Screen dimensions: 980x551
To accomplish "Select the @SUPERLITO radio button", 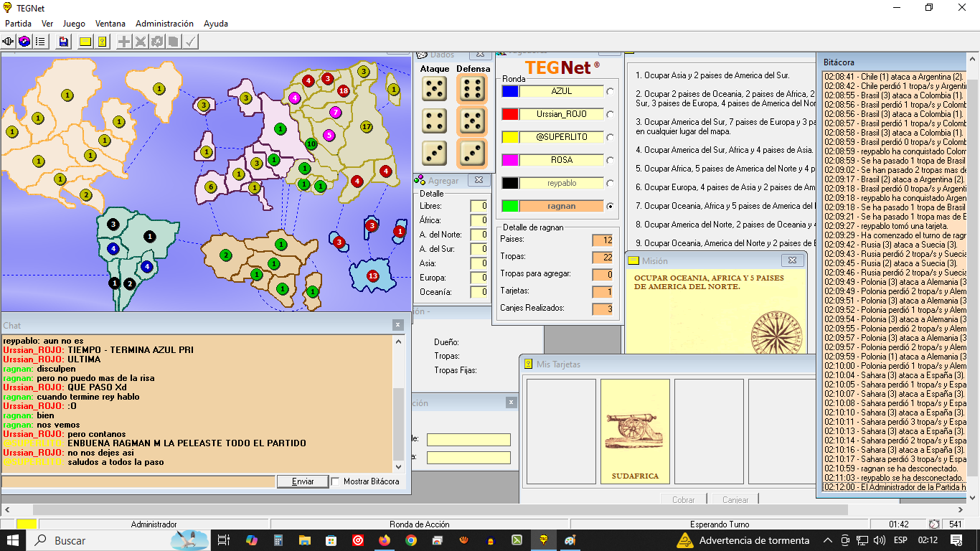I will point(611,137).
